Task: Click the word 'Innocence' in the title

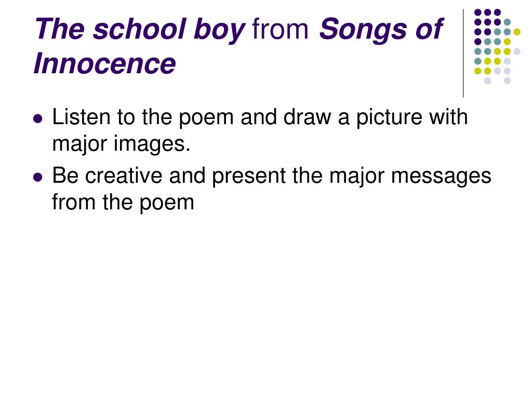Action: (104, 64)
